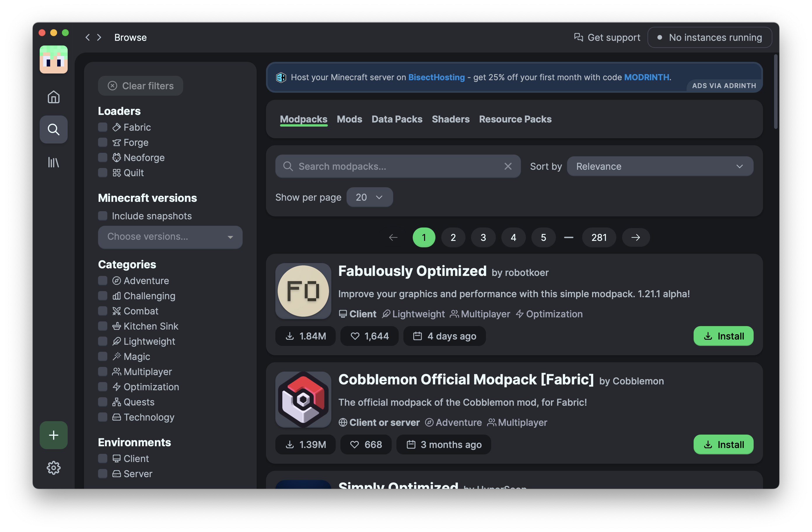The height and width of the screenshot is (532, 812).
Task: Open the Library sidebar icon
Action: (54, 162)
